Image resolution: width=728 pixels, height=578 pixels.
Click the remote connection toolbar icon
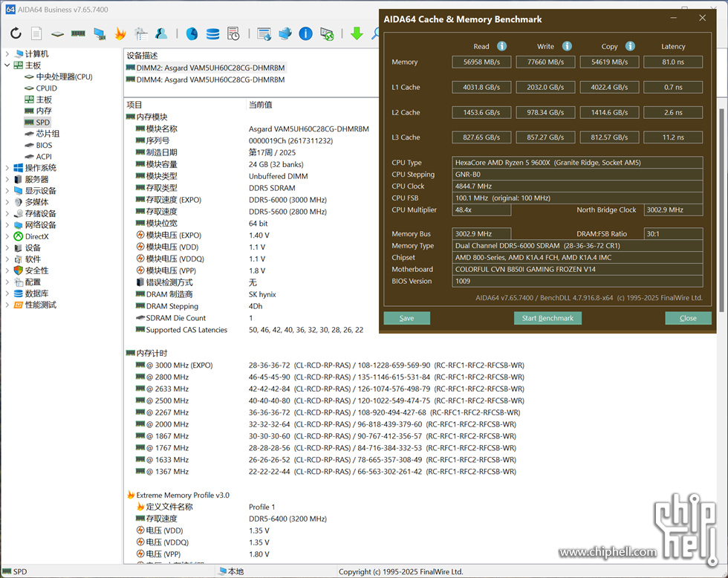point(327,33)
